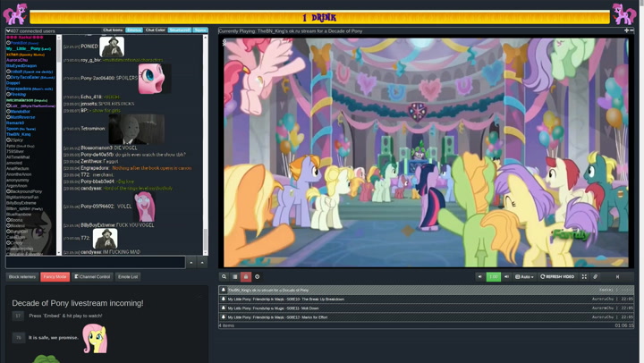
Task: Click the left small arrow button beside chat input
Action: click(x=191, y=263)
